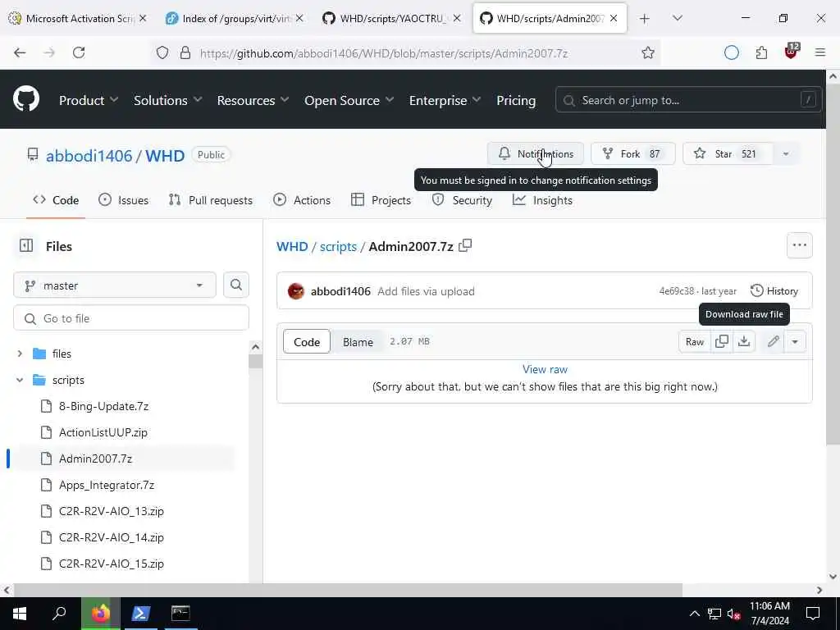Click the Search or jump to field
Image resolution: width=840 pixels, height=630 pixels.
pos(688,100)
